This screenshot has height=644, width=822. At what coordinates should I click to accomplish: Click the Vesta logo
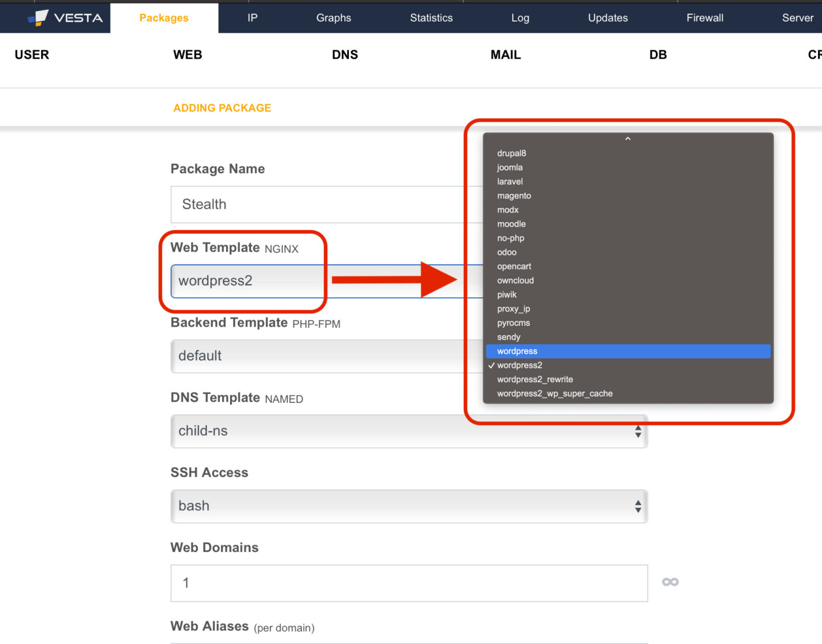click(x=66, y=18)
